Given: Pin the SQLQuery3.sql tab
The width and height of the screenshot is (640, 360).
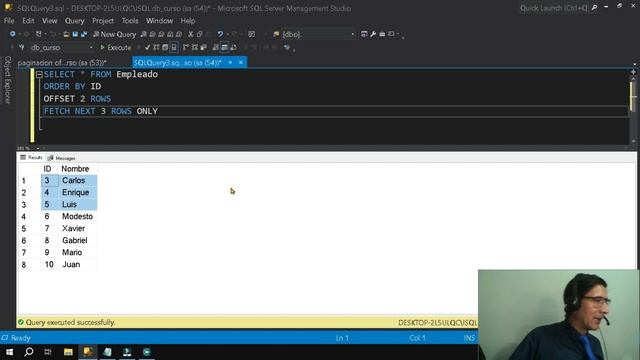Looking at the screenshot, I should point(230,62).
